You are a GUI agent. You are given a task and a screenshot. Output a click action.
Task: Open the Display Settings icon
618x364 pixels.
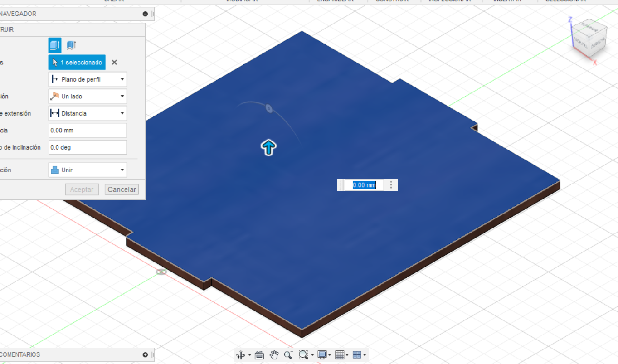pos(321,355)
